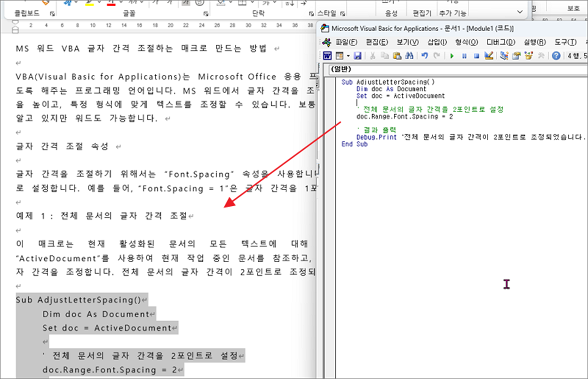Click the Insert UserForm icon in VBA toolbar
This screenshot has height=379, width=588.
tap(339, 56)
